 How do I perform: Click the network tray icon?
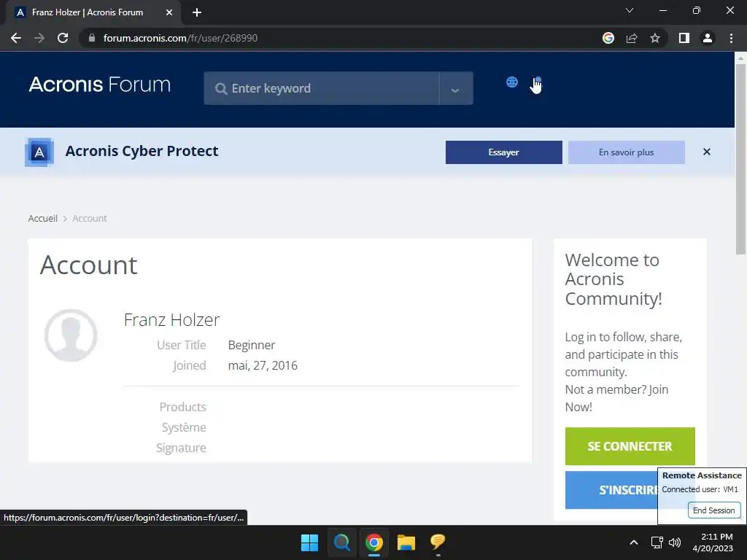point(657,542)
